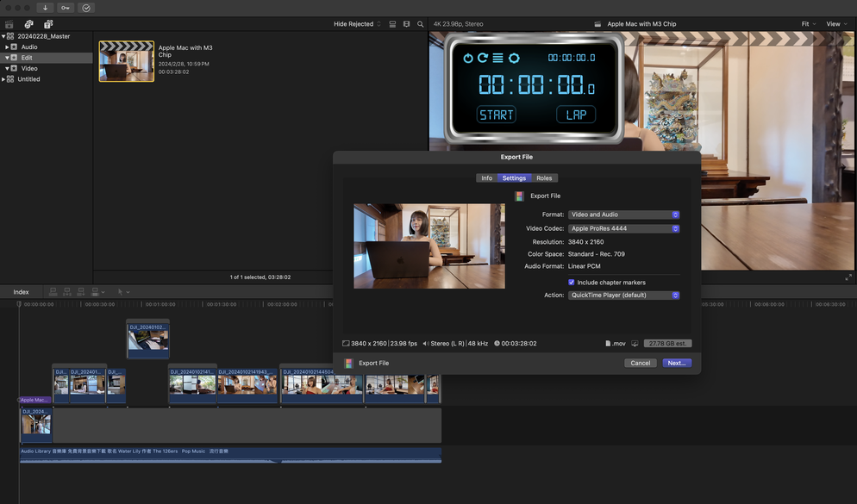Click the browser search magnifier icon

tap(420, 24)
